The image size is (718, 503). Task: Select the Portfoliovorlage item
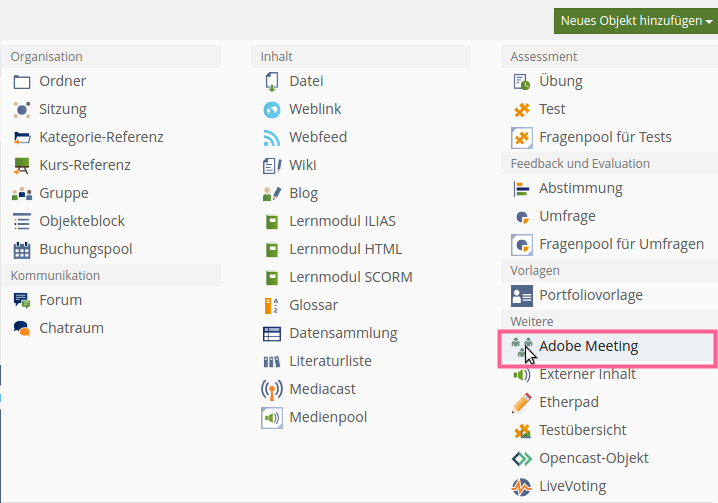coord(591,295)
